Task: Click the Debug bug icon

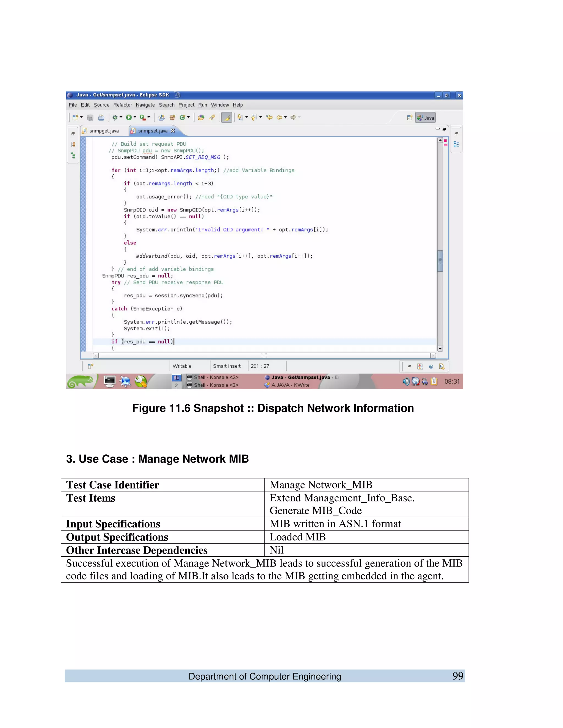Action: point(115,117)
